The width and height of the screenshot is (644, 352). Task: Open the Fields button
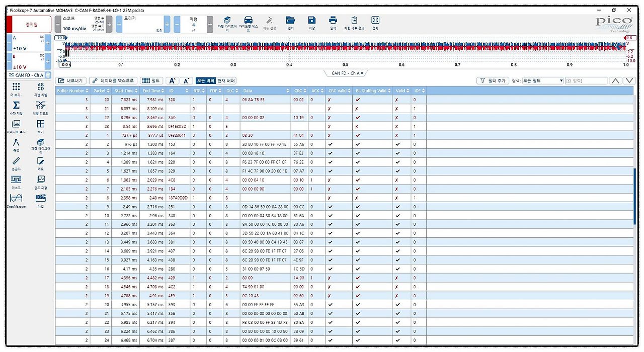pyautogui.click(x=152, y=80)
